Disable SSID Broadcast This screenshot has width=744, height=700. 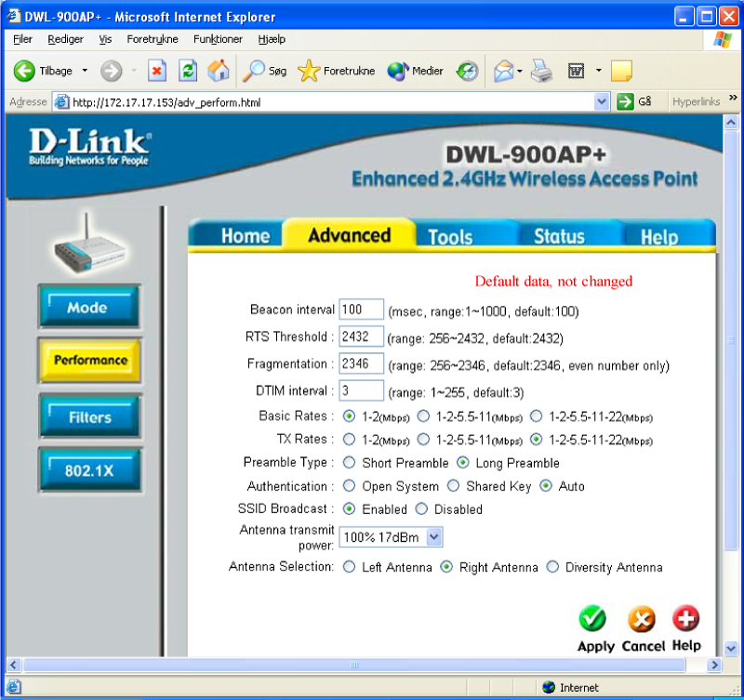(x=421, y=508)
